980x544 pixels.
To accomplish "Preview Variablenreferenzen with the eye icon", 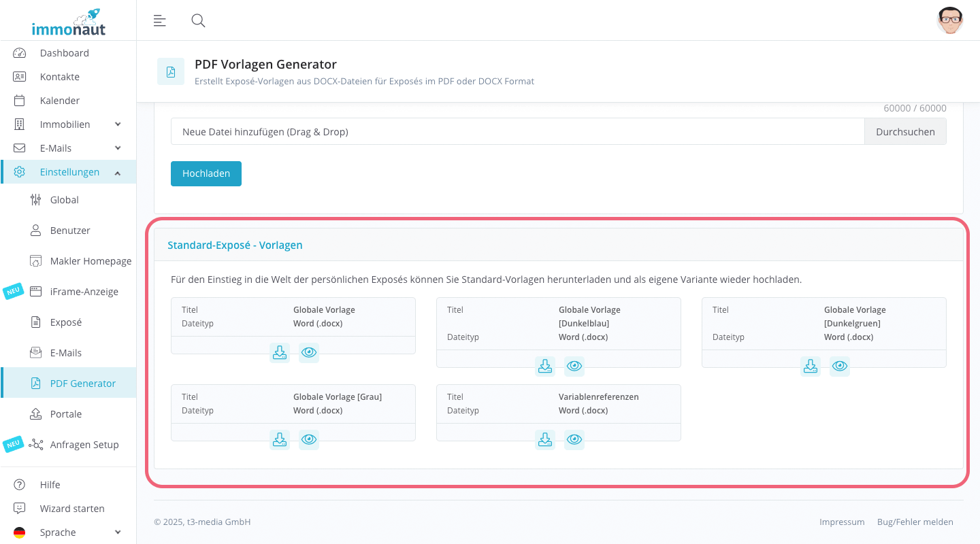I will point(574,439).
